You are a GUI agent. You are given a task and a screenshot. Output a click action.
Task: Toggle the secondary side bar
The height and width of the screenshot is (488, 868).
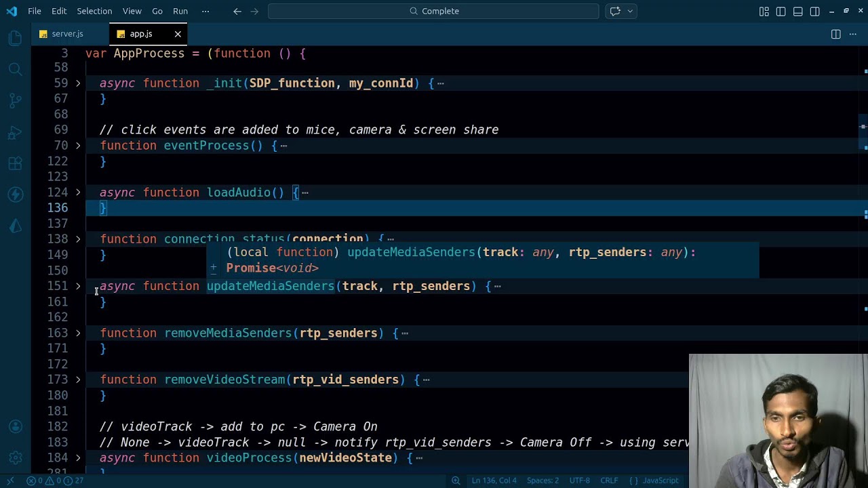[815, 11]
